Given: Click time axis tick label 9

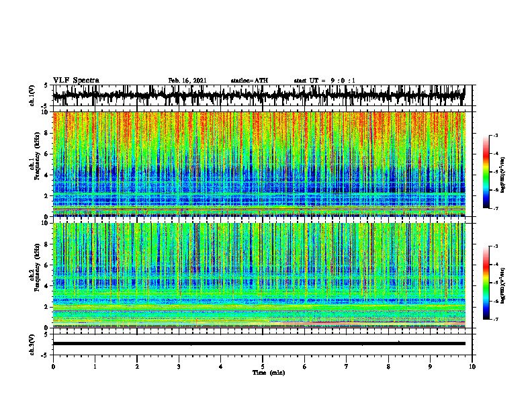Looking at the screenshot, I should click(x=430, y=367).
